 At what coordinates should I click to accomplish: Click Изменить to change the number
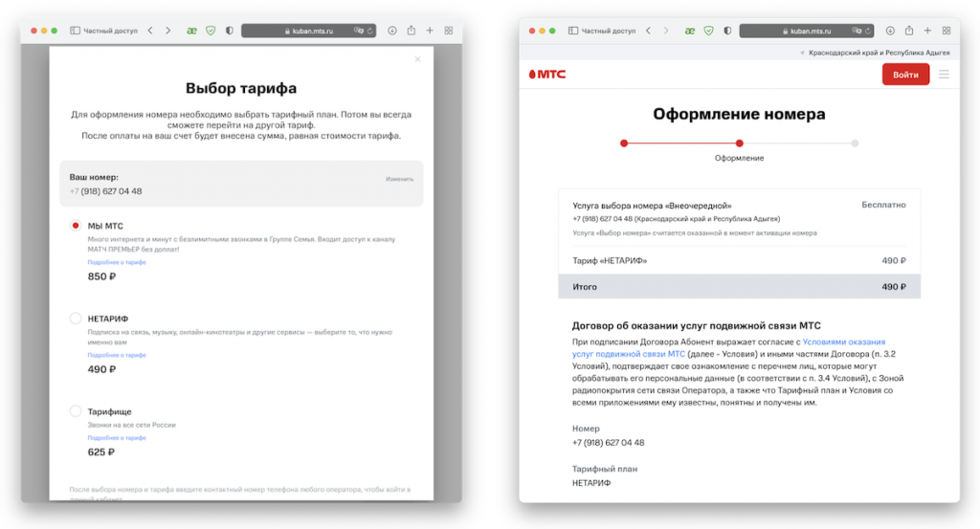point(399,179)
